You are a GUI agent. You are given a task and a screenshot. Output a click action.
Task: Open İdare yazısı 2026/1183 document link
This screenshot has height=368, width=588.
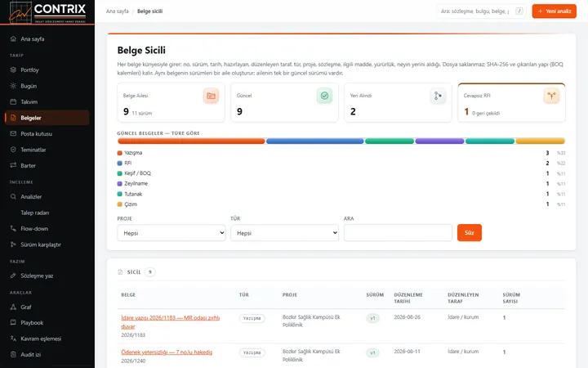(170, 322)
